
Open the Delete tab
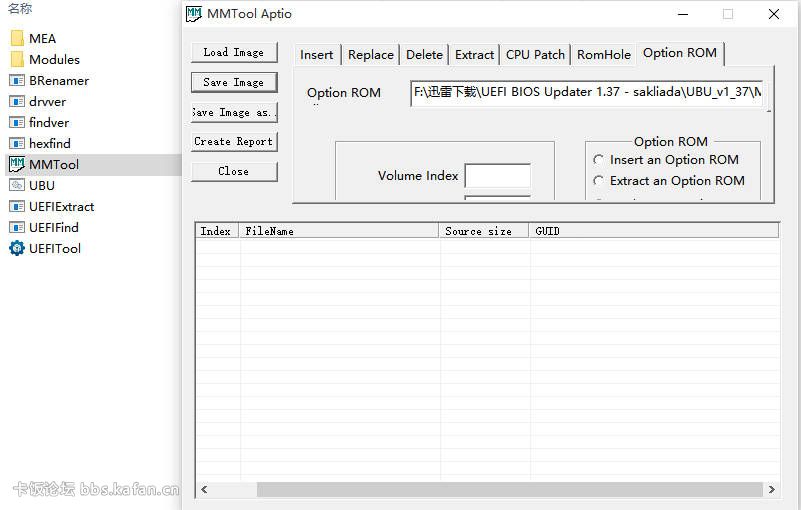[424, 55]
